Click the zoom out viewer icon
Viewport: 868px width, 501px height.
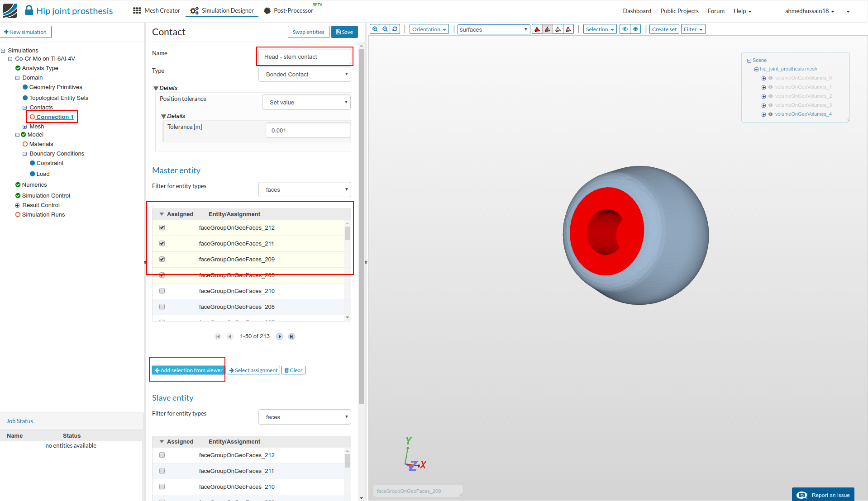coord(385,29)
